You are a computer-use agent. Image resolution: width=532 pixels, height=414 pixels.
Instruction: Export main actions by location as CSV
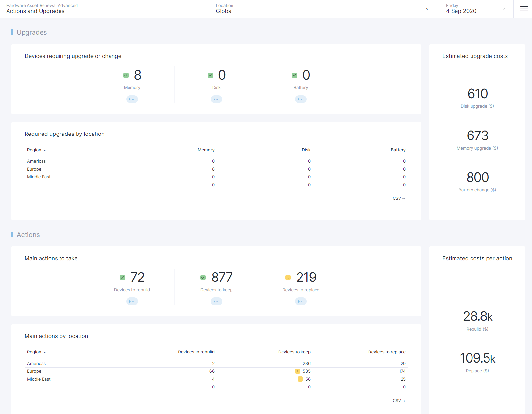click(399, 401)
